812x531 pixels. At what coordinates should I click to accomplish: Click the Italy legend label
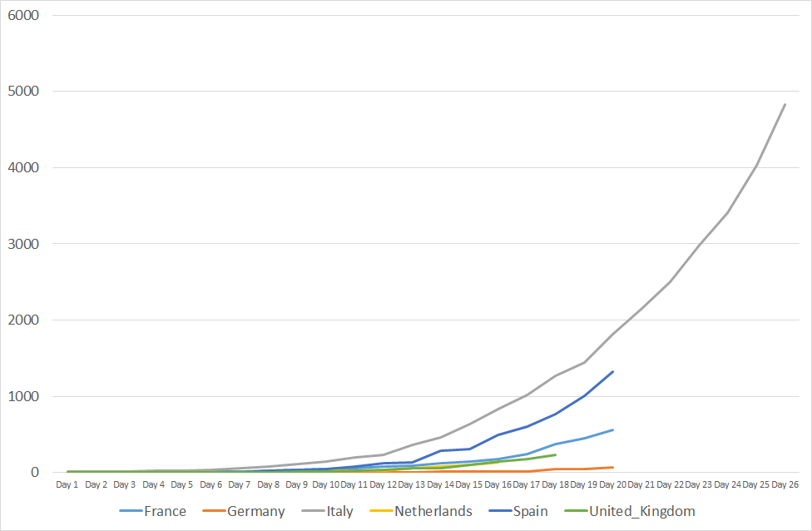click(338, 511)
